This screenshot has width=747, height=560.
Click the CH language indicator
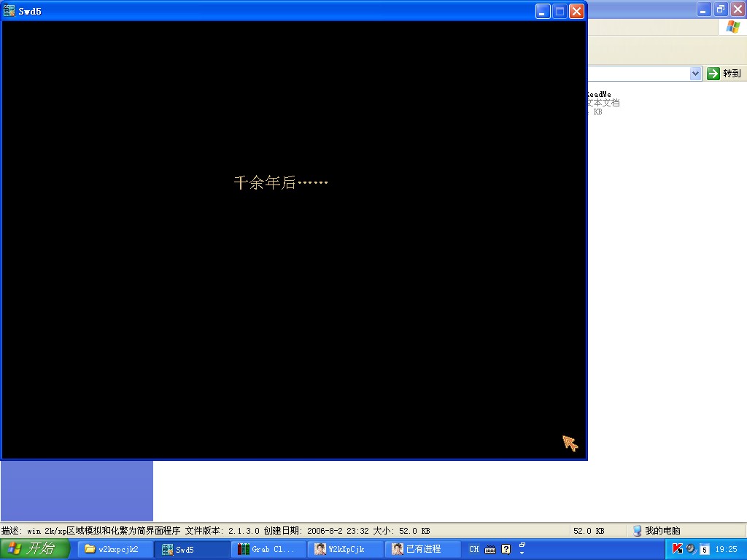pos(474,549)
